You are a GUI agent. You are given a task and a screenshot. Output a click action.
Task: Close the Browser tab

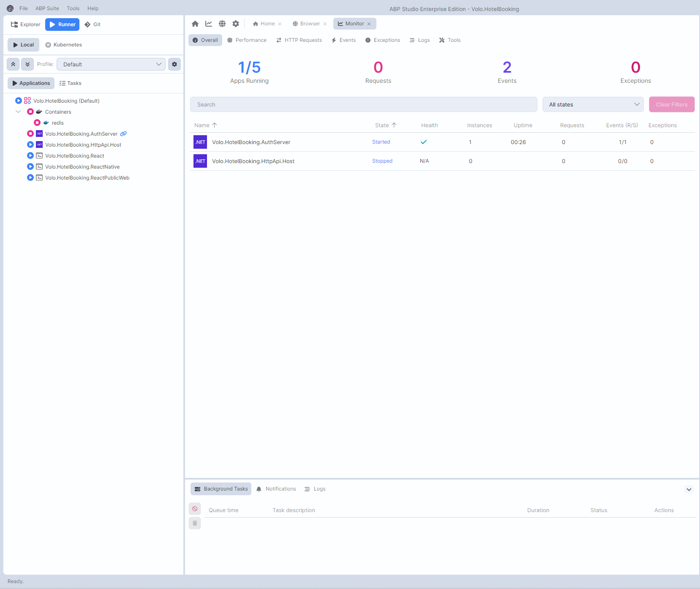pyautogui.click(x=325, y=24)
